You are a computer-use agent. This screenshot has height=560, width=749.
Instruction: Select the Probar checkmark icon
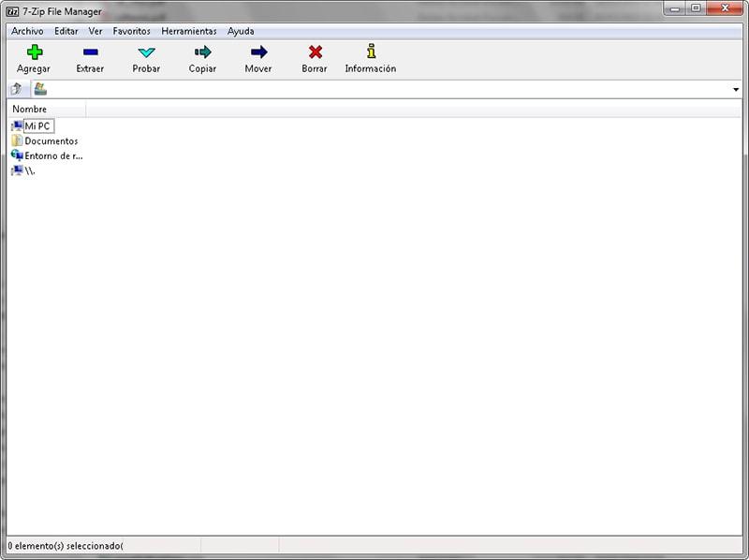pyautogui.click(x=146, y=52)
